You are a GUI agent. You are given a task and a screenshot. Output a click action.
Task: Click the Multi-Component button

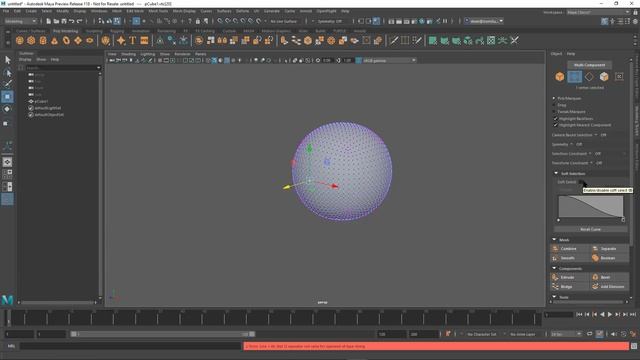pos(589,65)
